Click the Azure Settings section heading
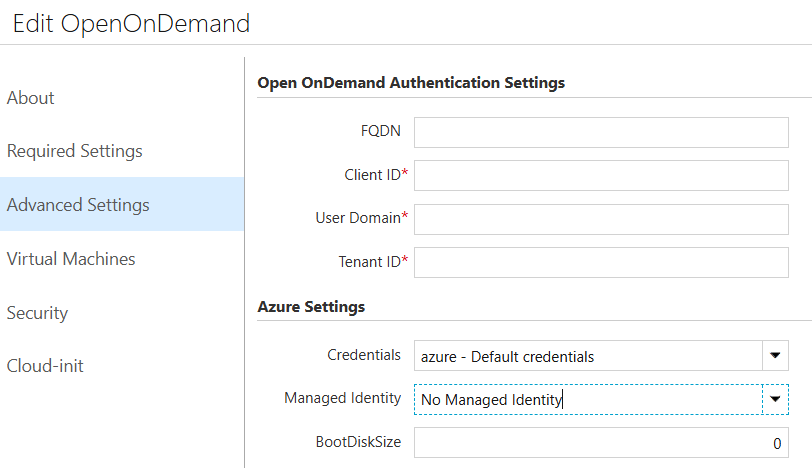The height and width of the screenshot is (468, 812). [311, 307]
